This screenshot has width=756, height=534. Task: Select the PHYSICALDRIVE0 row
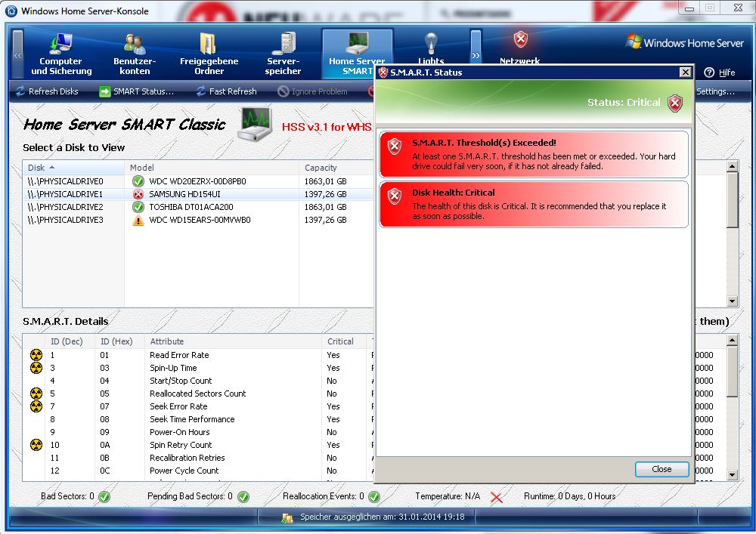pos(197,181)
